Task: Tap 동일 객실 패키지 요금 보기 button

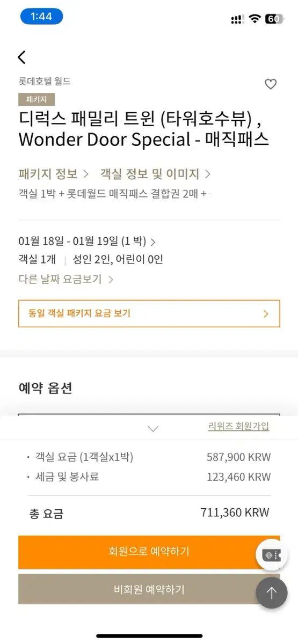Action: [149, 313]
